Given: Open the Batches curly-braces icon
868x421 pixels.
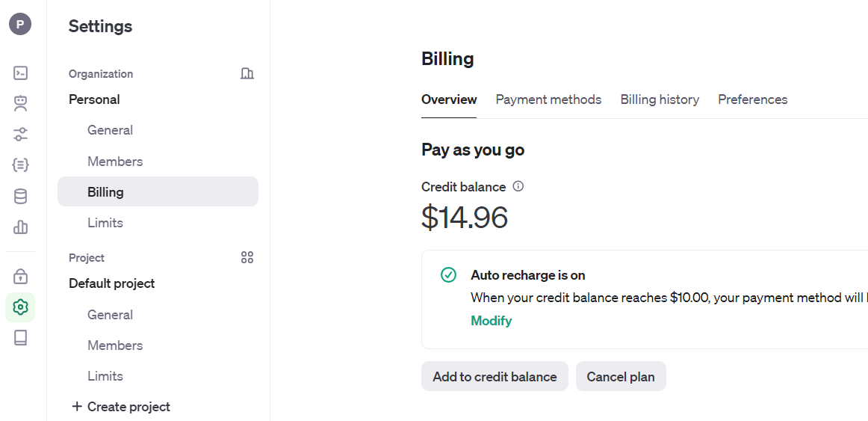Looking at the screenshot, I should tap(21, 165).
